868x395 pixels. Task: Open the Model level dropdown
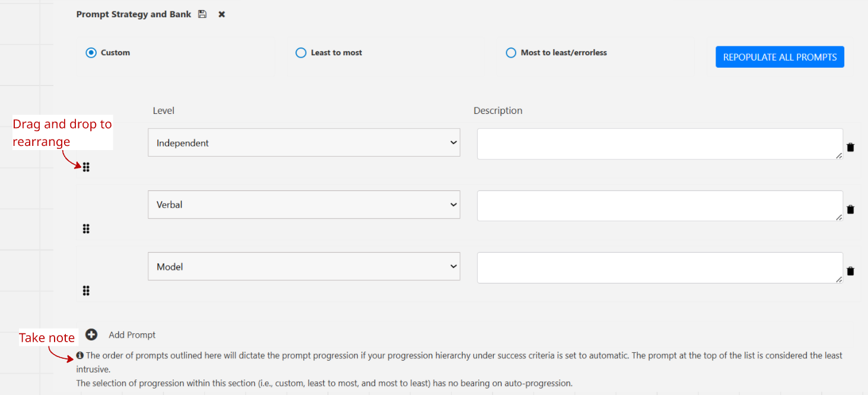304,267
